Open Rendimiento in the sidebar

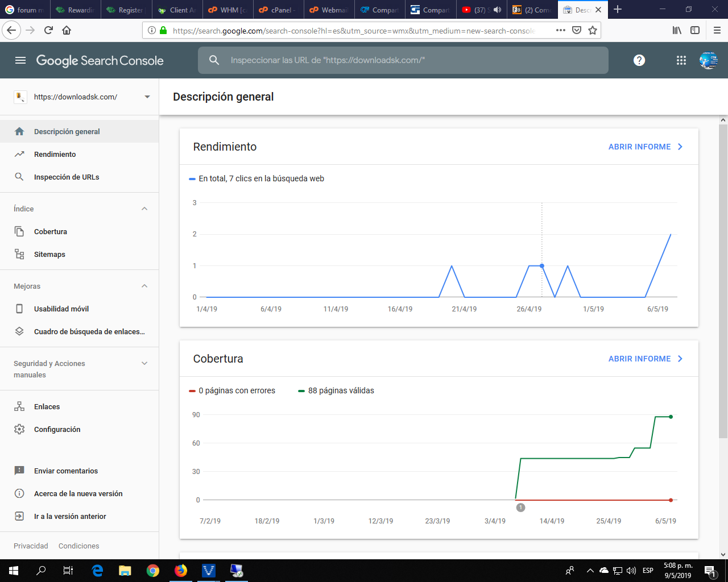[x=80, y=154]
